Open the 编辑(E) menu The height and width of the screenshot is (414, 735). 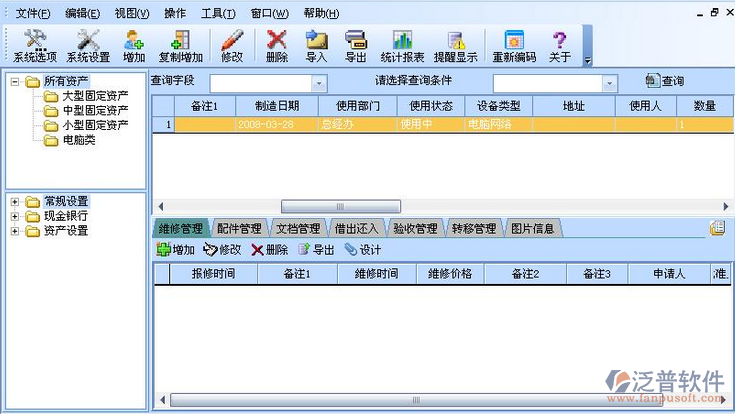[82, 13]
